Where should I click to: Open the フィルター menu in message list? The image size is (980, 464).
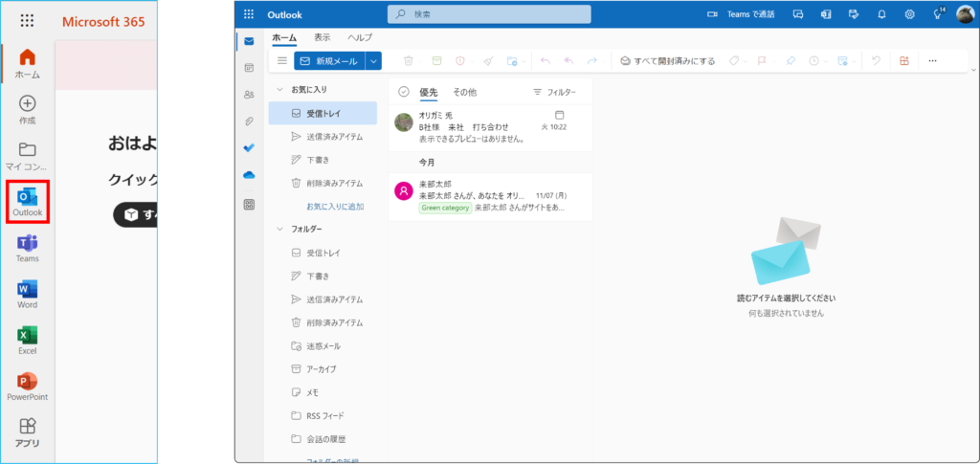point(554,93)
